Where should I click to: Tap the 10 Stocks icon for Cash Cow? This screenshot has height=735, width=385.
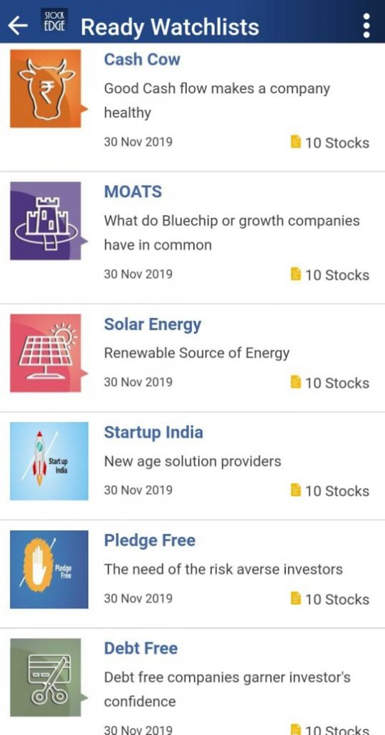295,142
